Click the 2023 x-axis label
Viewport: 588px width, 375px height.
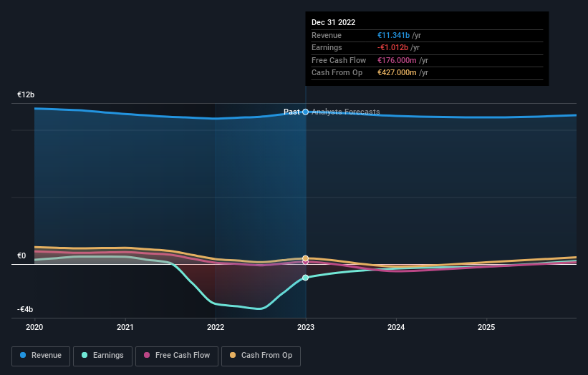pyautogui.click(x=306, y=328)
